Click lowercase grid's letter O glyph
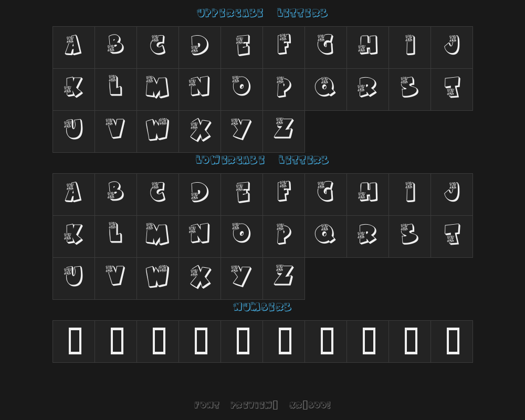The image size is (525, 420). point(241,236)
